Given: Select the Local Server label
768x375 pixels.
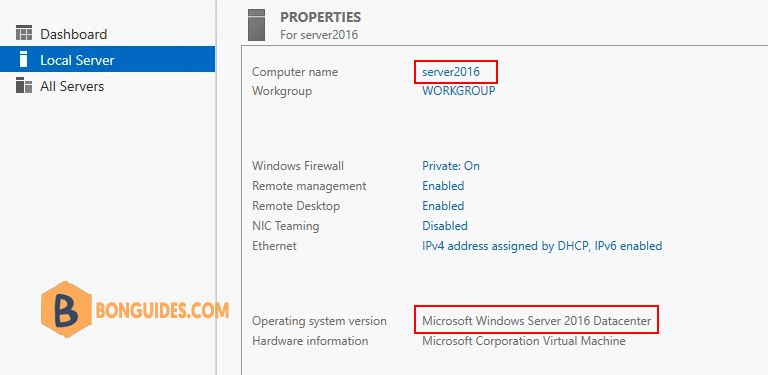Looking at the screenshot, I should (77, 60).
